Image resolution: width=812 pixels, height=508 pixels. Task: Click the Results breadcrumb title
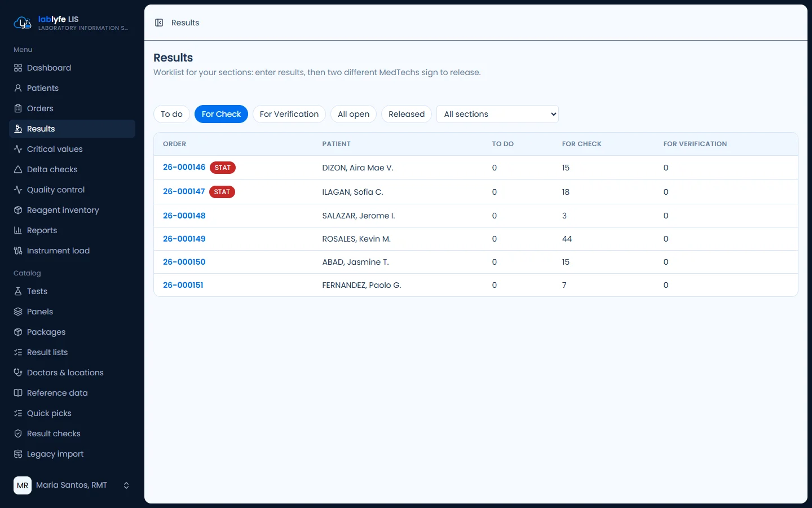(185, 23)
